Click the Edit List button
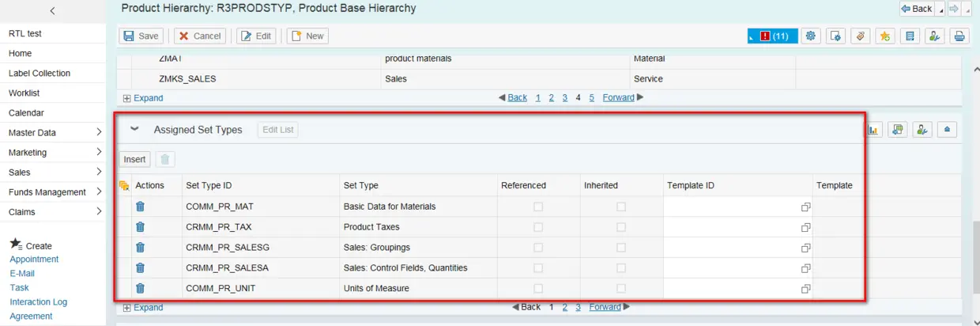This screenshot has width=980, height=326. (278, 130)
